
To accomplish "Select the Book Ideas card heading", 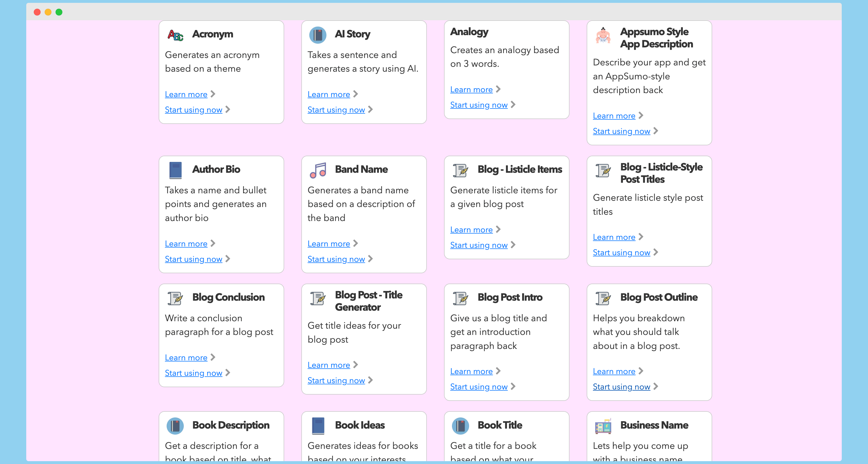I will click(x=360, y=425).
